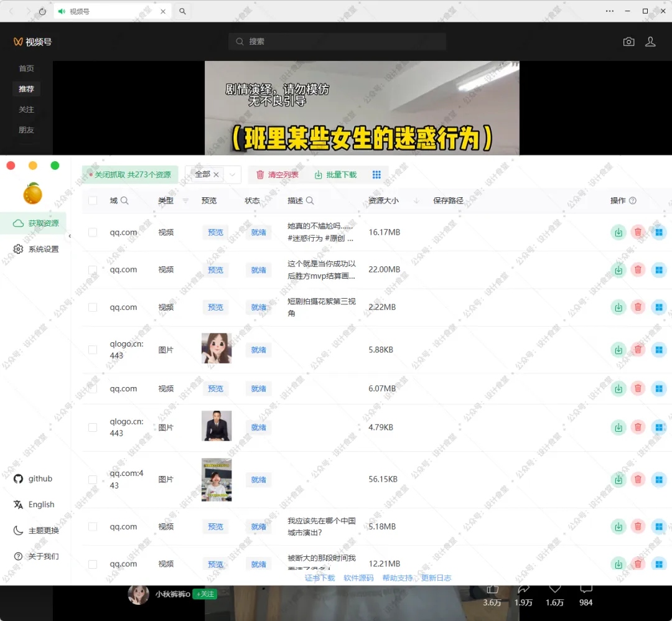This screenshot has width=672, height=621.
Task: Check the 5.18MB row checkbox
Action: coord(93,526)
